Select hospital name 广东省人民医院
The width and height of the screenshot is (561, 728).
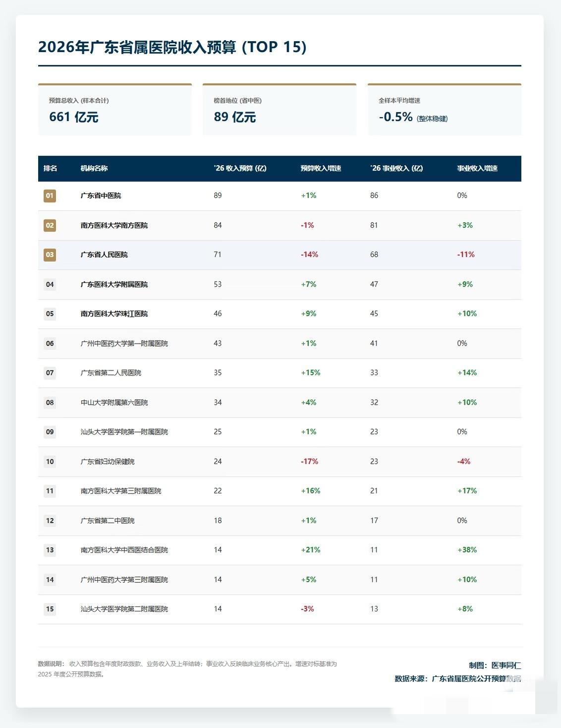click(104, 254)
